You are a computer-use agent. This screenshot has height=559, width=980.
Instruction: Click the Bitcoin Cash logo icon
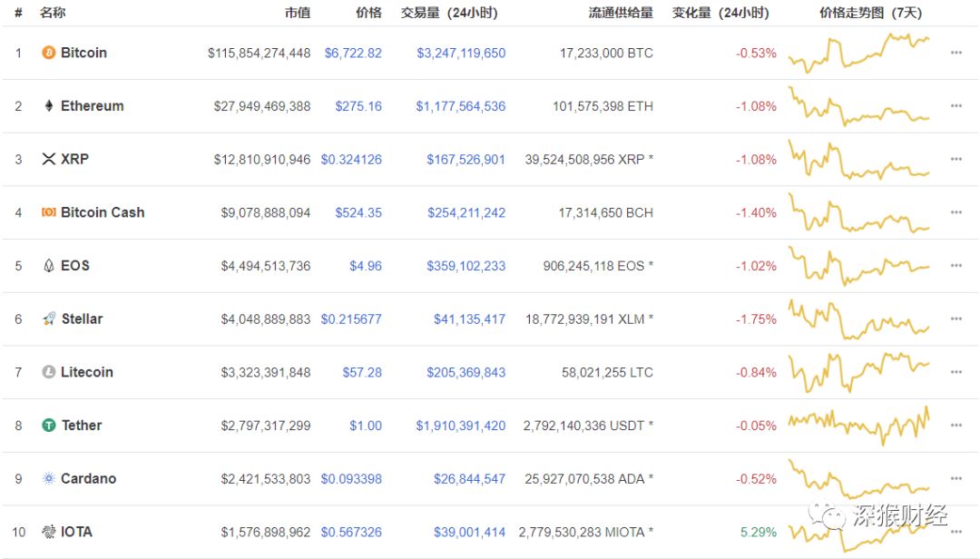[49, 212]
